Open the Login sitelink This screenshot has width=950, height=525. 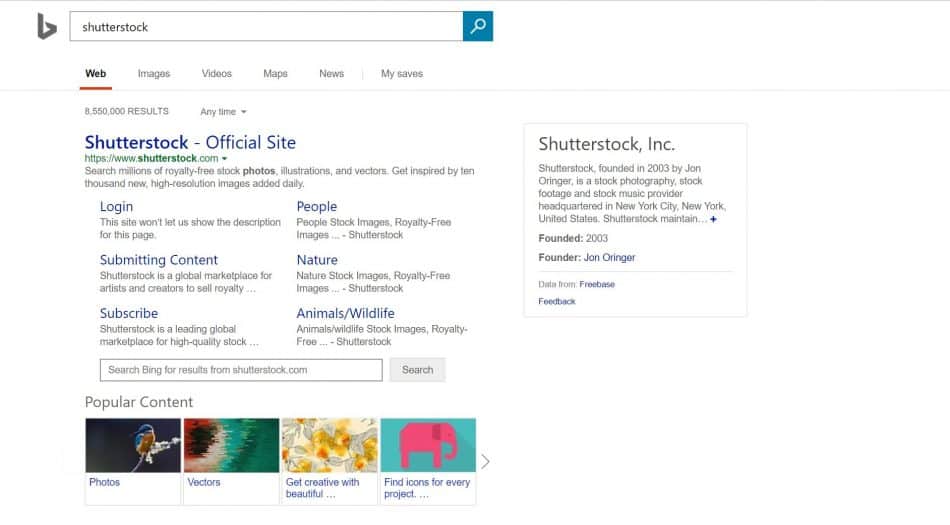[116, 206]
